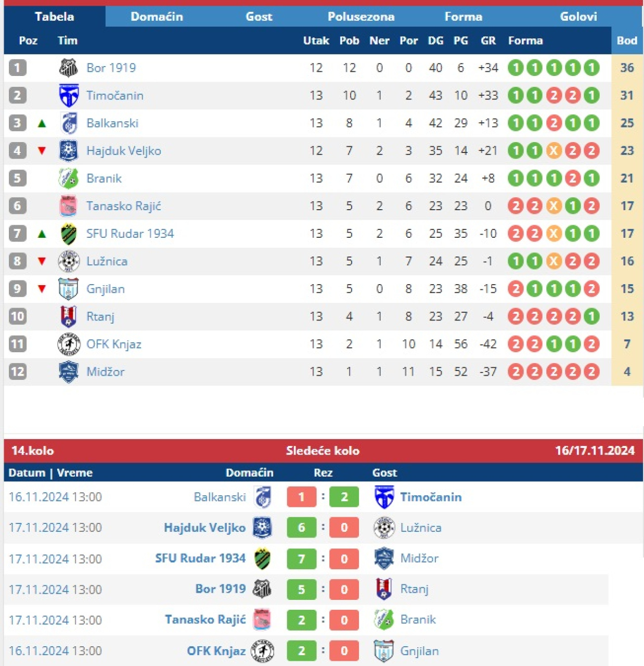Screen dimensions: 644x666
Task: Click Gnjilan team name in standings
Action: (106, 289)
